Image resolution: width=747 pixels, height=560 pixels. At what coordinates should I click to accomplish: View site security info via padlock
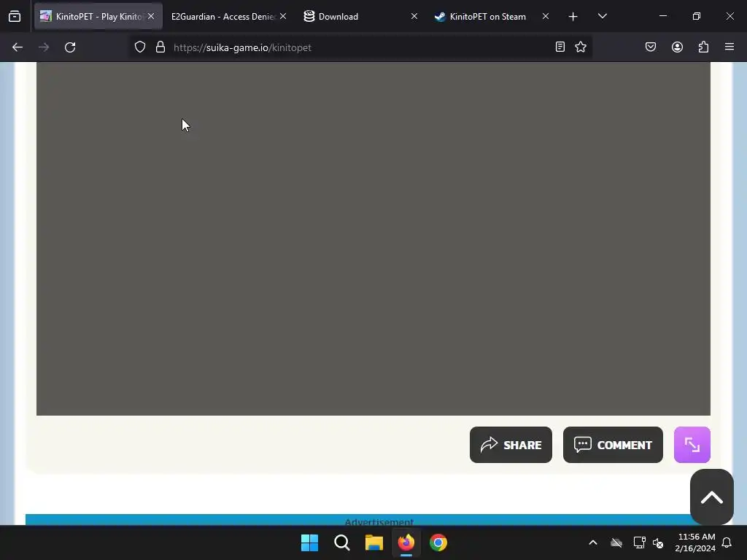(x=160, y=47)
